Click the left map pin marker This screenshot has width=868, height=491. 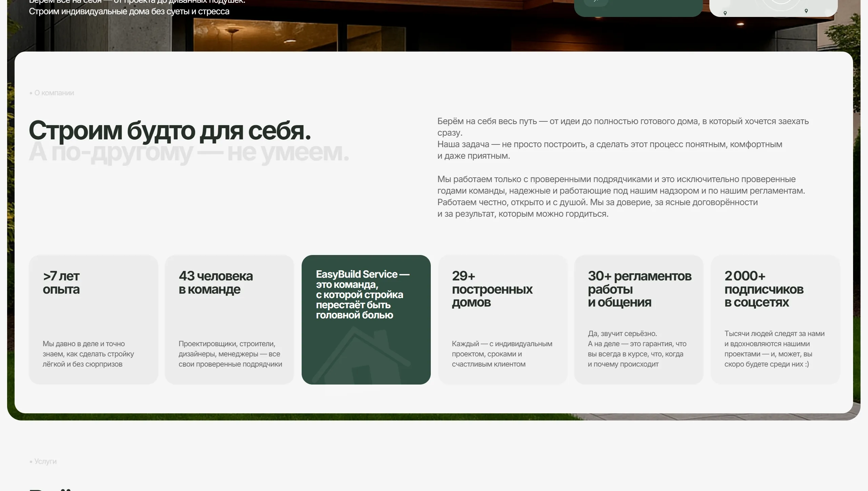(x=725, y=13)
